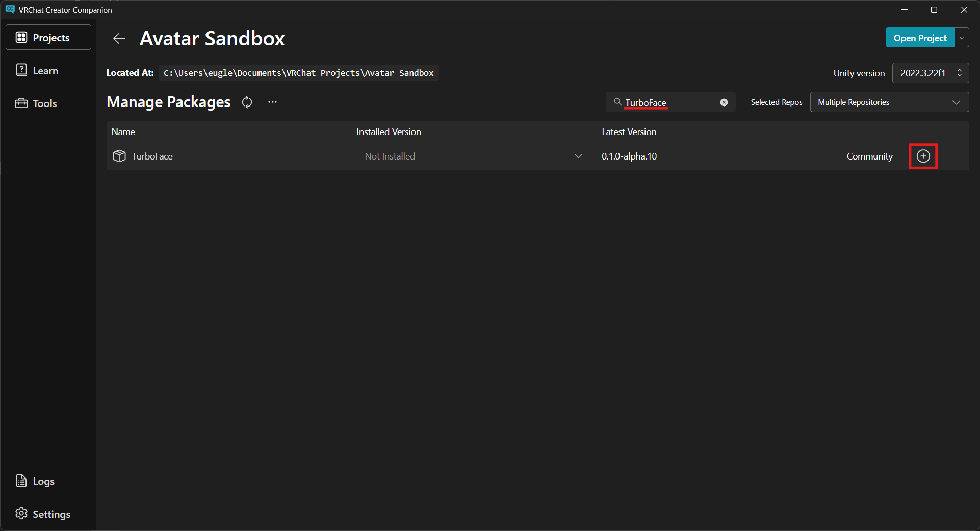Open the Settings page

point(48,514)
